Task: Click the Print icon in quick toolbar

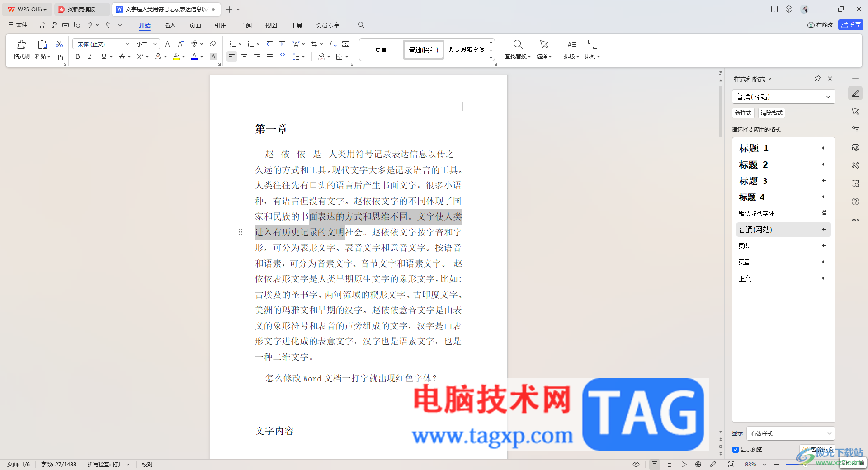Action: pos(66,25)
